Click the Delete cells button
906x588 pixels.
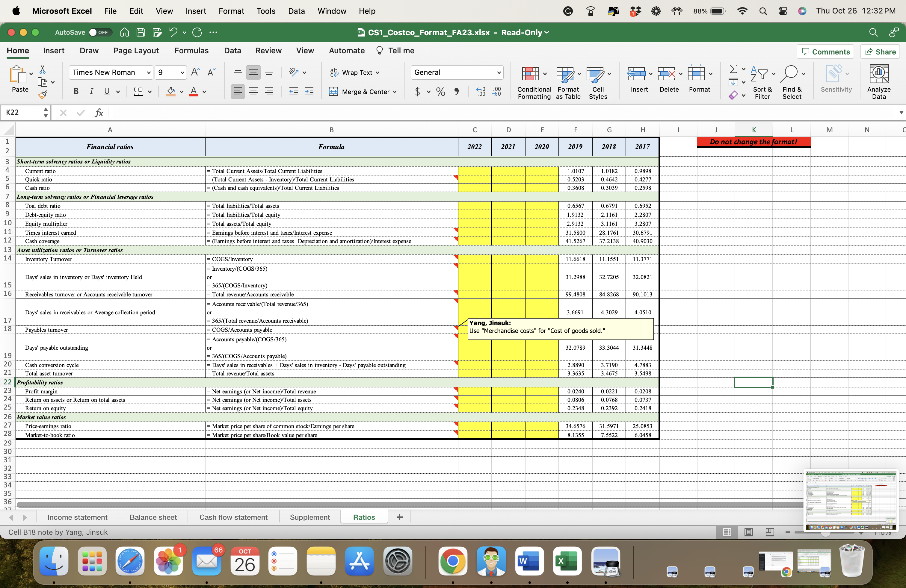pyautogui.click(x=669, y=79)
